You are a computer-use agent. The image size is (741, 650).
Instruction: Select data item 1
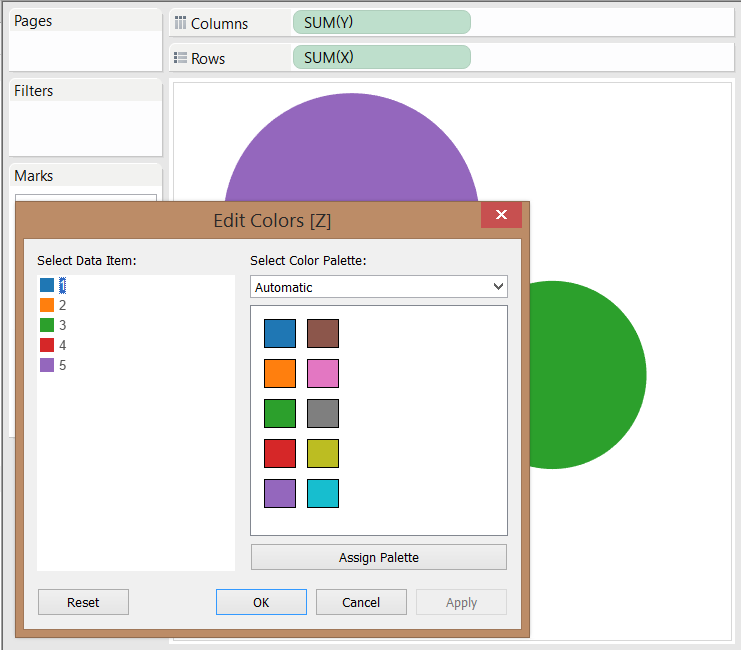click(x=53, y=285)
